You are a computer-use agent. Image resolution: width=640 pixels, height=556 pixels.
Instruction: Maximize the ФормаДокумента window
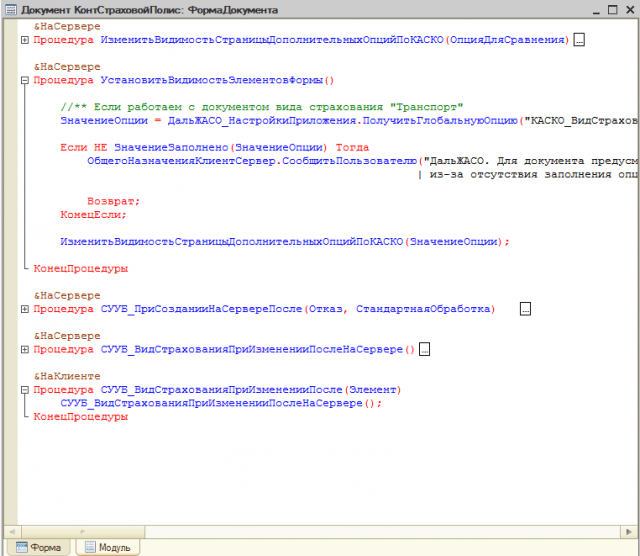pyautogui.click(x=613, y=10)
